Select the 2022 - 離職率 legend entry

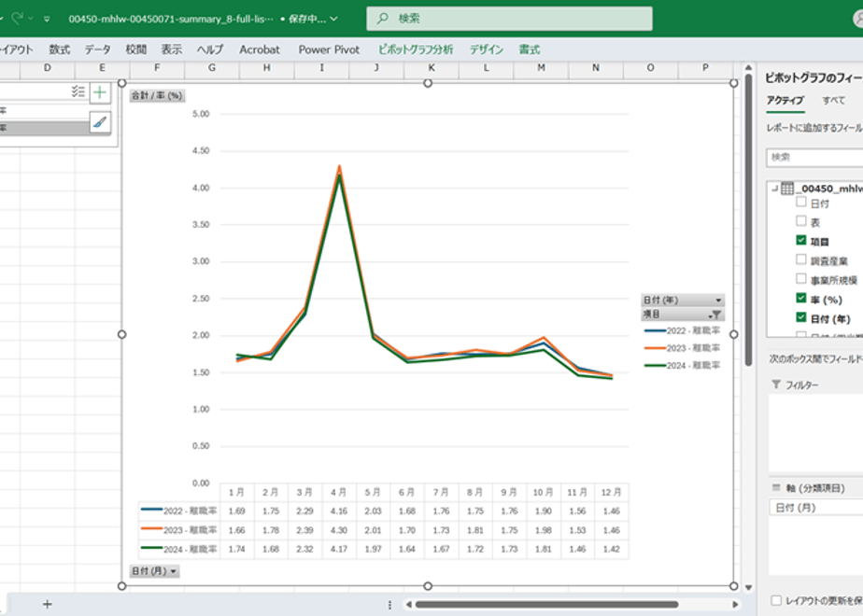[683, 330]
